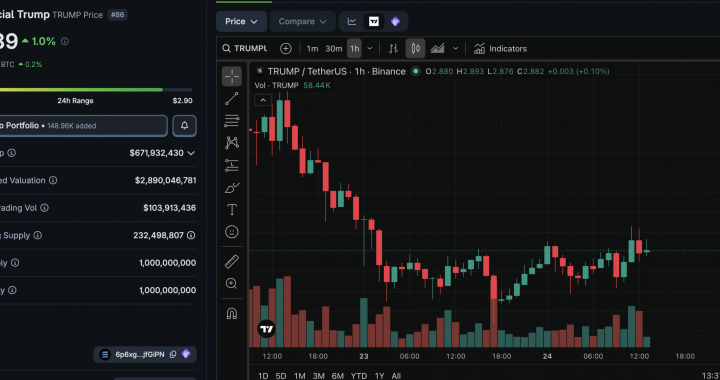This screenshot has width=720, height=380.
Task: Select the 1h interval
Action: 354,49
